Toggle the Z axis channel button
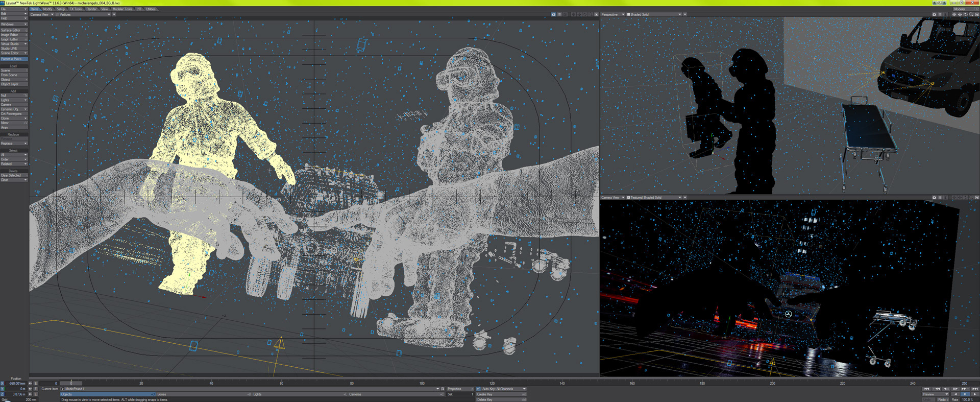 tap(2, 394)
